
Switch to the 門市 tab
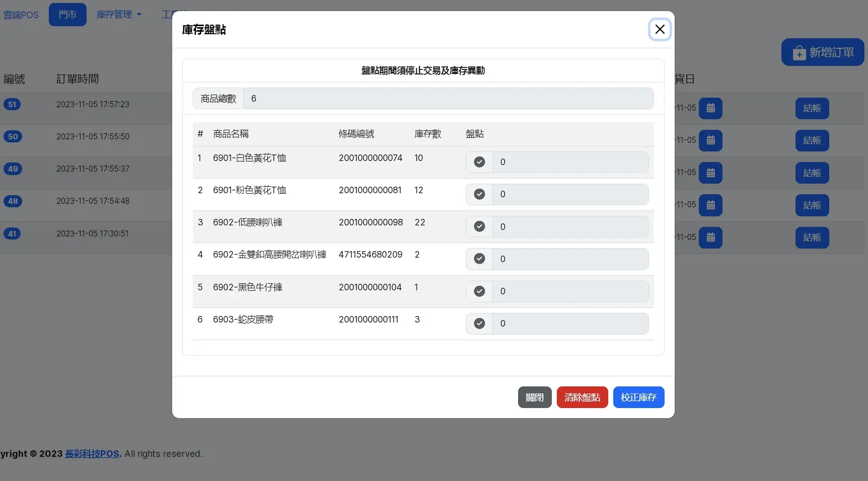click(x=67, y=15)
